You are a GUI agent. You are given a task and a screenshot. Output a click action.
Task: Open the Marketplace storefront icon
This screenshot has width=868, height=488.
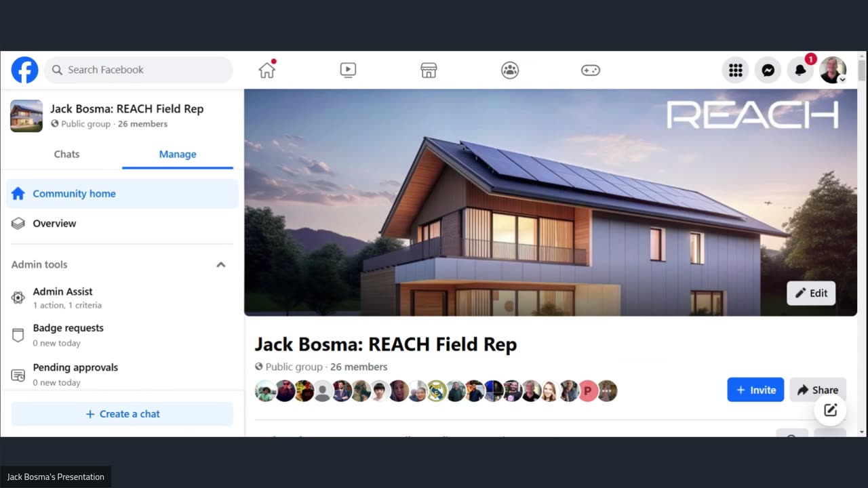(429, 70)
